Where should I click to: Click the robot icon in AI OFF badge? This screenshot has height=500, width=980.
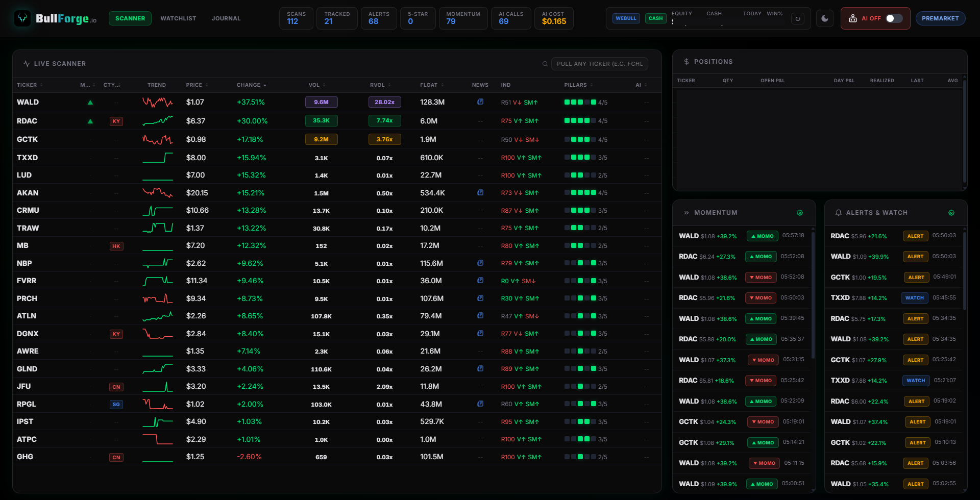point(852,18)
